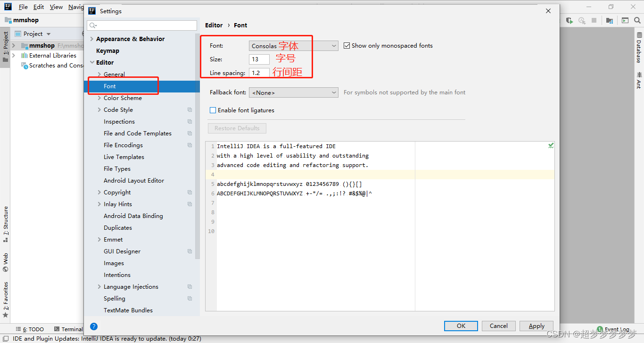Open the 7: Structure tool window

pyautogui.click(x=5, y=224)
